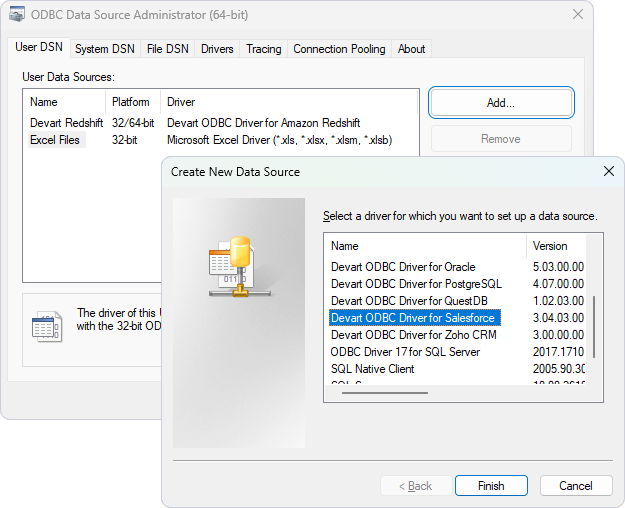Image resolution: width=625 pixels, height=508 pixels.
Task: Sort User Data Sources by Driver column
Action: pyautogui.click(x=289, y=102)
